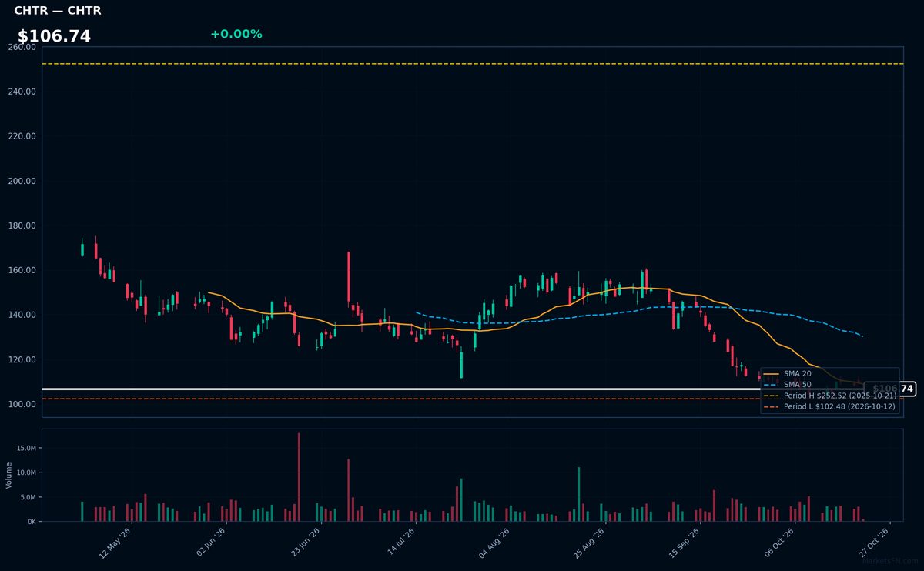Click the 160.00 price axis label

(x=22, y=270)
